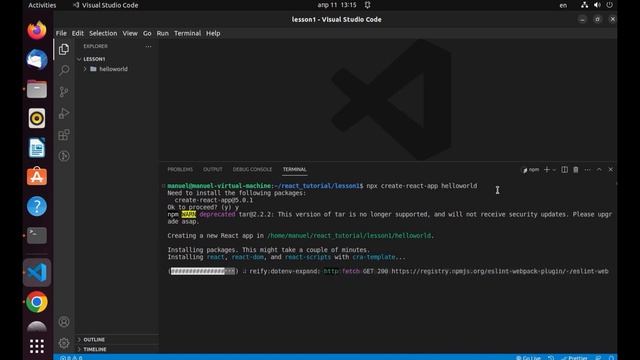Open Rhythmbox from the dock
This screenshot has height=360, width=640.
point(37,118)
